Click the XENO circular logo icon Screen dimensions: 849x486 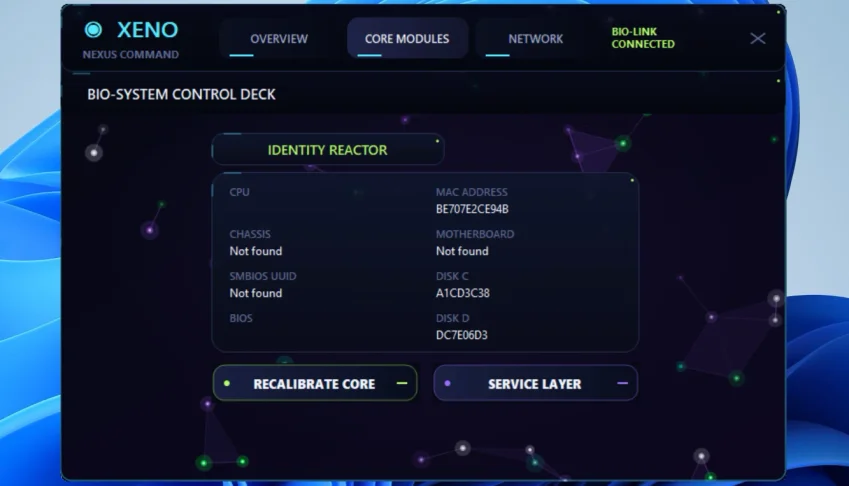pos(93,30)
